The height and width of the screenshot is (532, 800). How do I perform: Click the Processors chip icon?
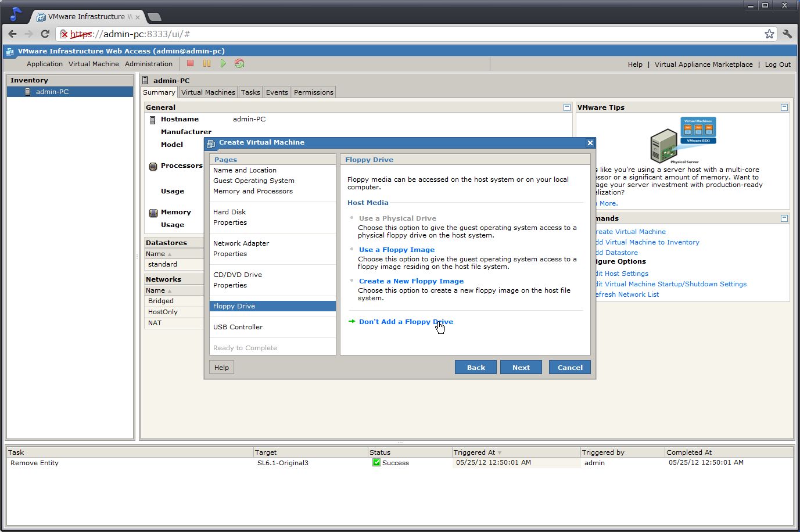(153, 166)
